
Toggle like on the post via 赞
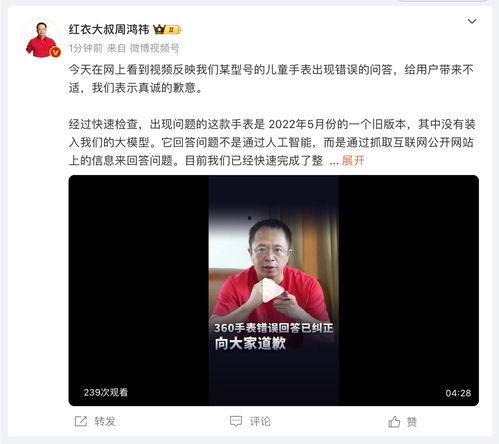[x=412, y=422]
